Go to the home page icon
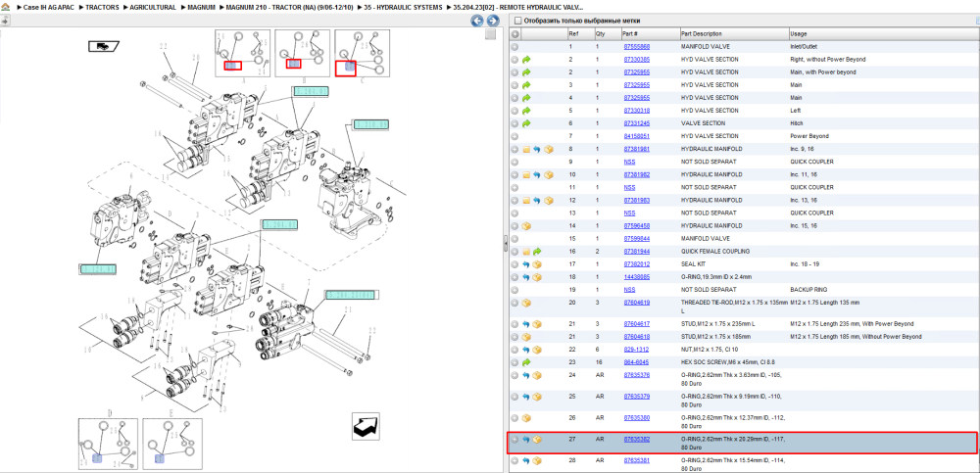Image resolution: width=980 pixels, height=473 pixels. click(x=6, y=7)
